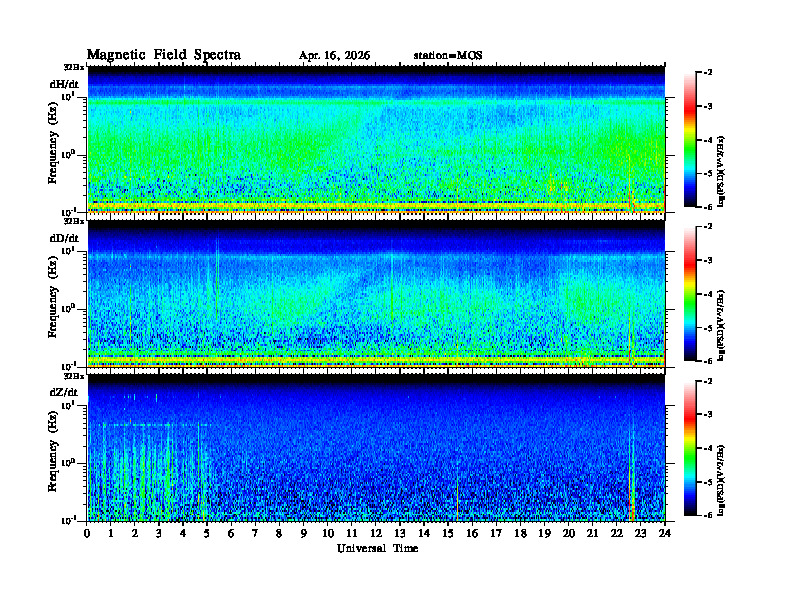
Task: Click hour 21 on the time axis
Action: pos(592,534)
